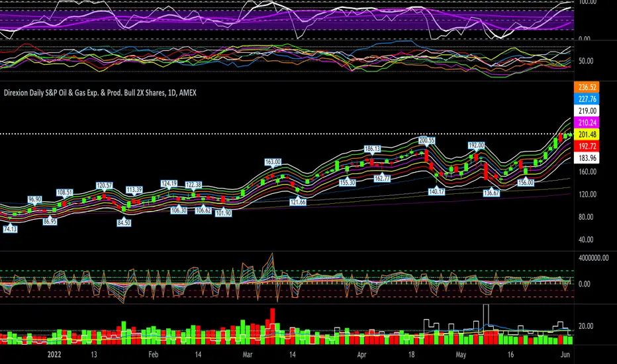Select the 162.77 pivot low label
This screenshot has height=364, width=617.
382,179
